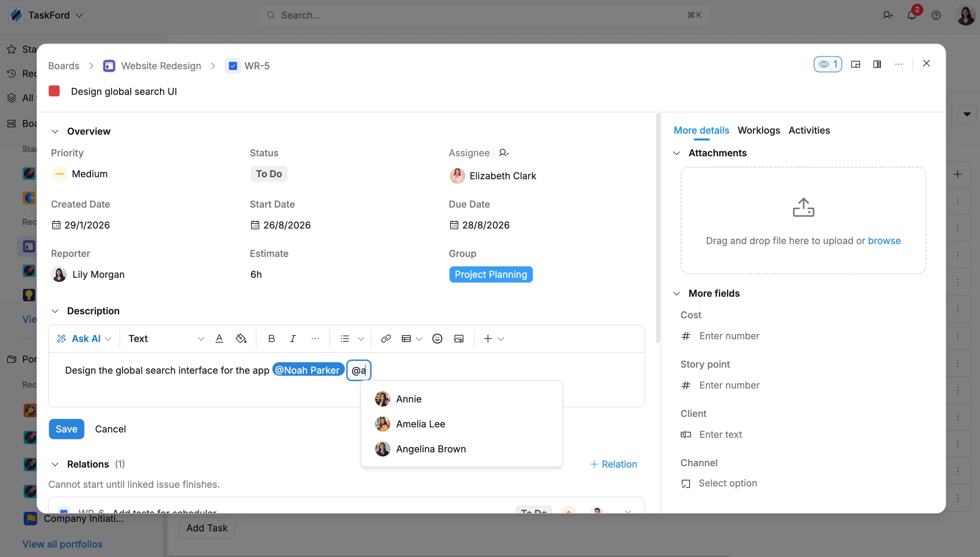Open the Ask AI dropdown

coord(84,339)
